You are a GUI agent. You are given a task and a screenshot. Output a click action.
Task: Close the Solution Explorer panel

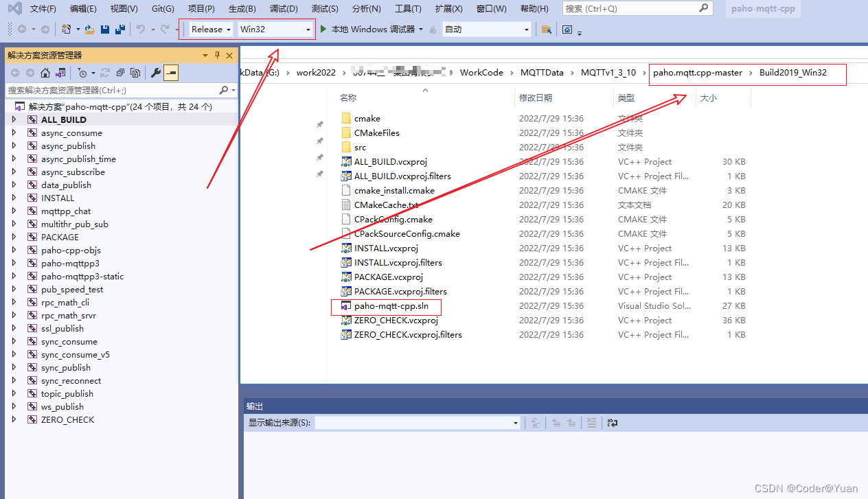click(x=229, y=56)
